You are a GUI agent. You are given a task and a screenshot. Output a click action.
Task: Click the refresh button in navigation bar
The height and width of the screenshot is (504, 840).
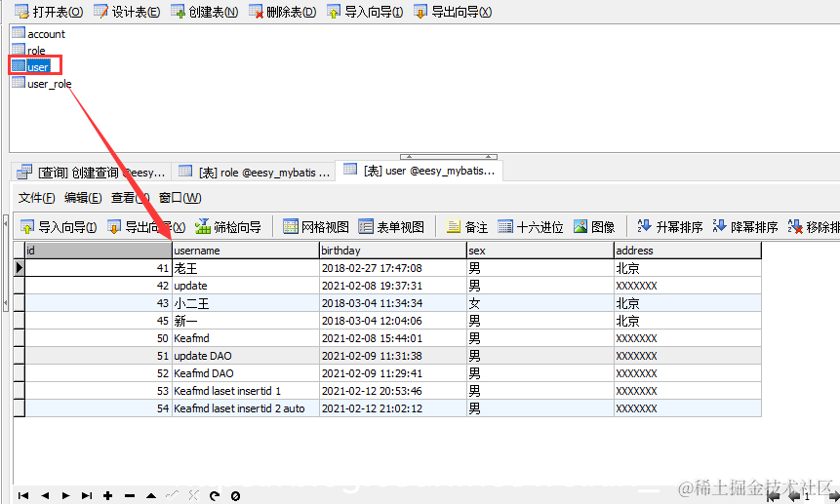215,495
